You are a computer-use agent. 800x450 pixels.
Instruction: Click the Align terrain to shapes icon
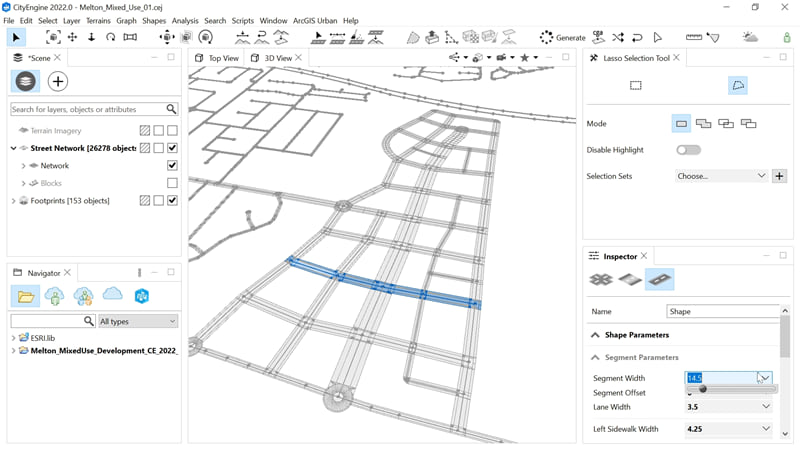tap(281, 37)
